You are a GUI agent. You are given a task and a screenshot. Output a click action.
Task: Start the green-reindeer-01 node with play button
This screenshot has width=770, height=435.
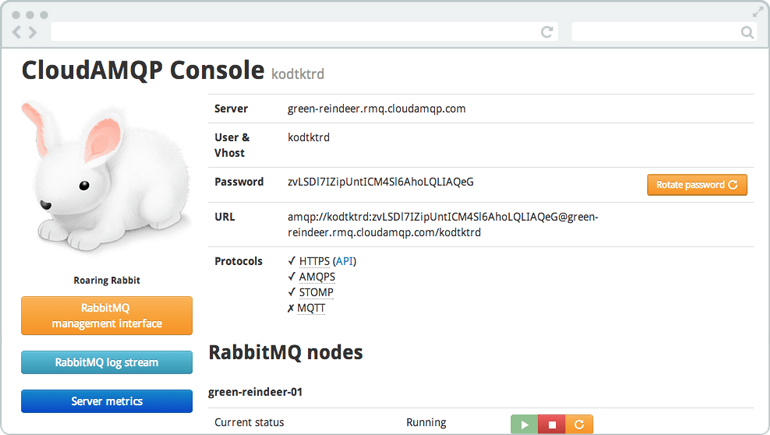524,424
